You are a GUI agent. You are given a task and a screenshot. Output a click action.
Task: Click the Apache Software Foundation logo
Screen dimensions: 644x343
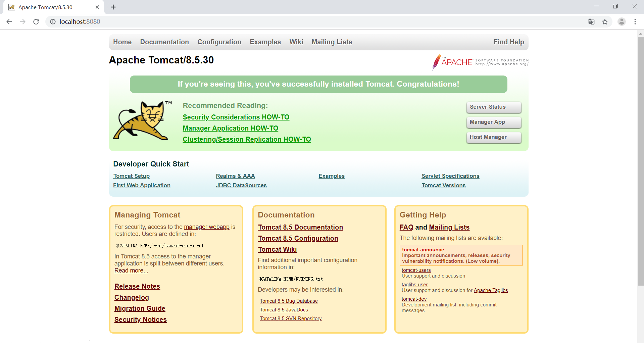pos(480,62)
